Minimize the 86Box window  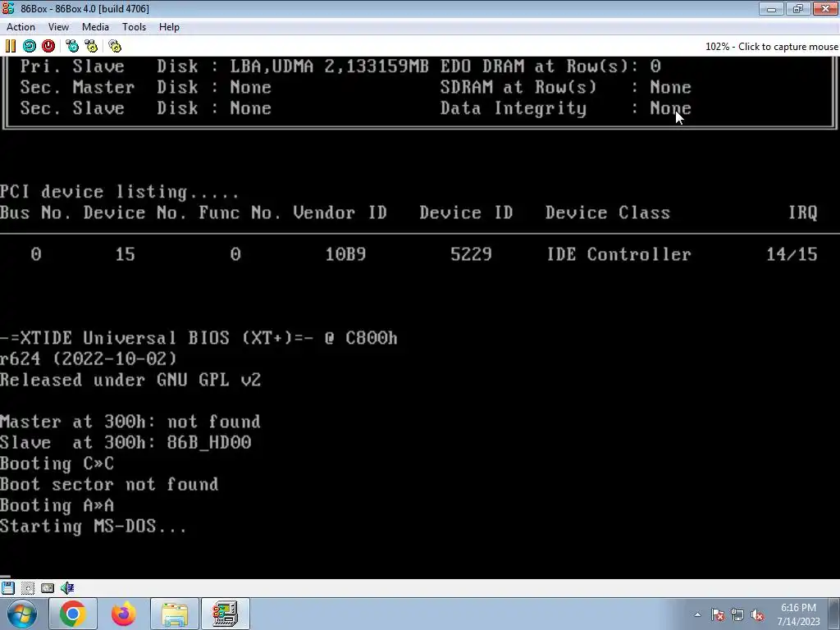pos(771,8)
